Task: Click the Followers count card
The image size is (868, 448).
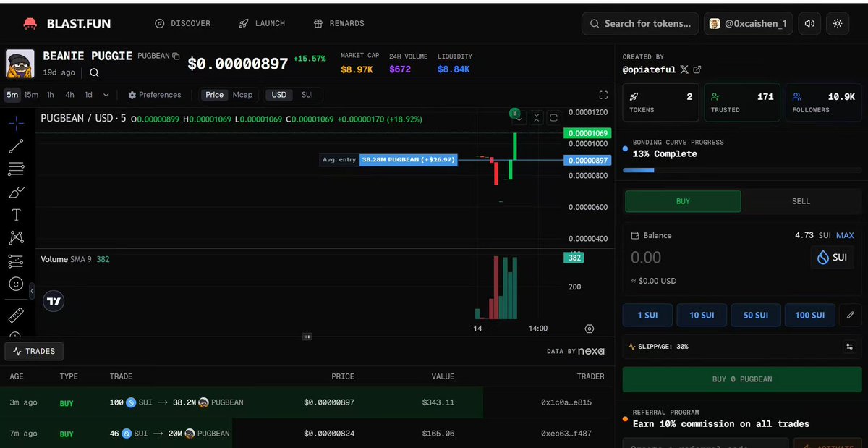Action: point(824,102)
